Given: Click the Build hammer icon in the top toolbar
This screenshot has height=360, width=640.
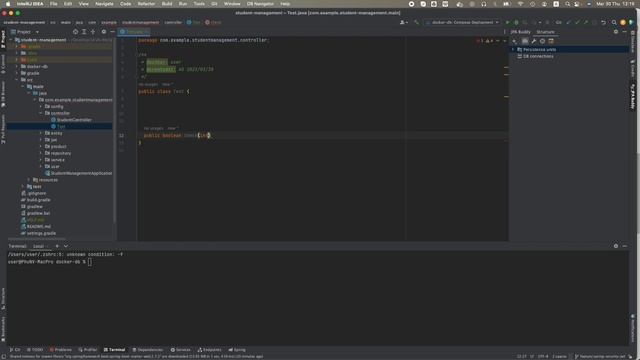Looking at the screenshot, I should pos(416,22).
